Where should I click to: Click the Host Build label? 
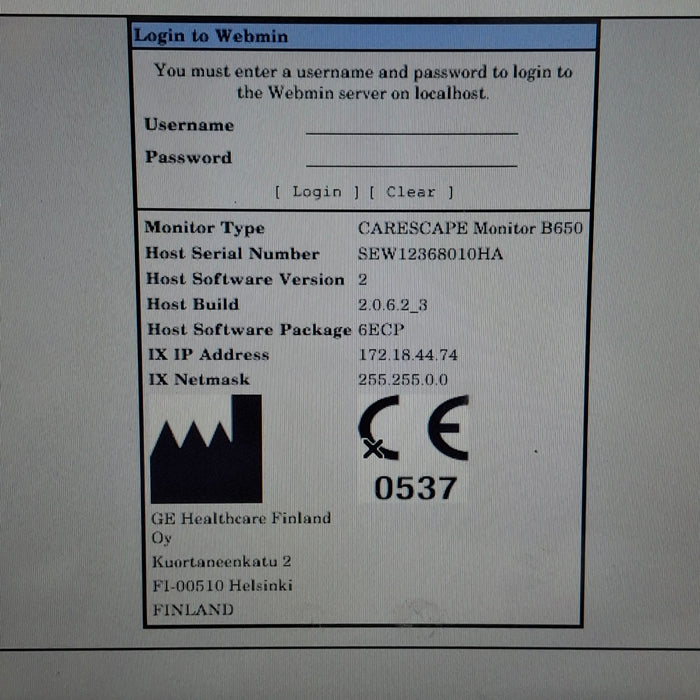click(193, 304)
